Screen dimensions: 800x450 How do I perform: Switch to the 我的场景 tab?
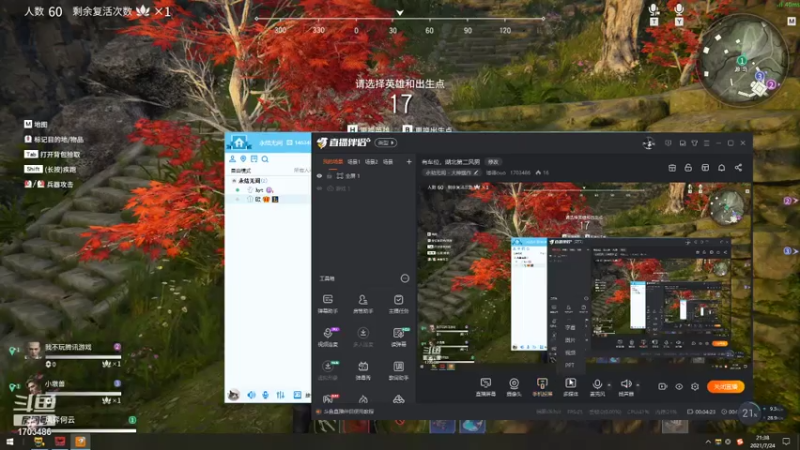[333, 162]
